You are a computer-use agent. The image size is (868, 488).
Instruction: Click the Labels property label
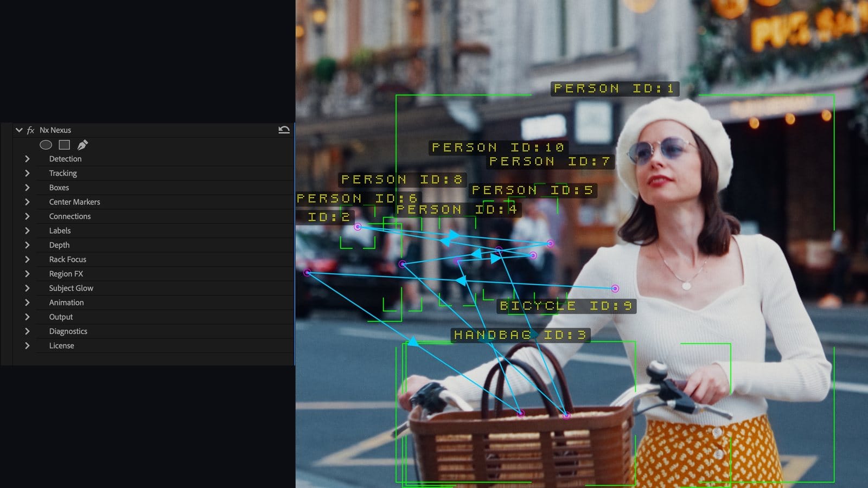pos(60,230)
